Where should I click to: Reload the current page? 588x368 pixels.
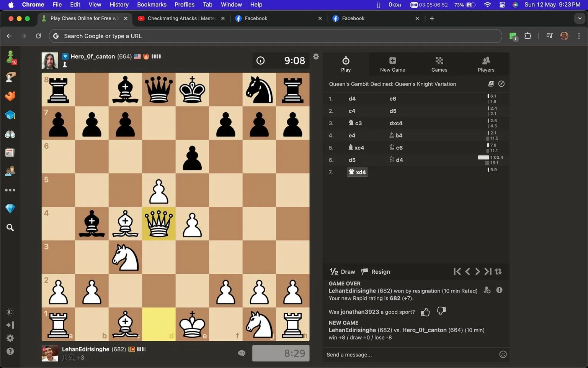click(38, 36)
